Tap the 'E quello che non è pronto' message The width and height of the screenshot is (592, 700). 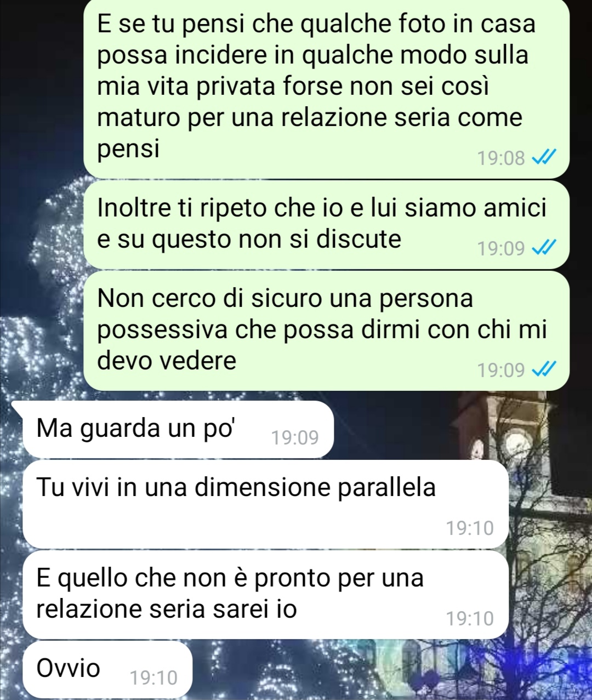pos(265,595)
